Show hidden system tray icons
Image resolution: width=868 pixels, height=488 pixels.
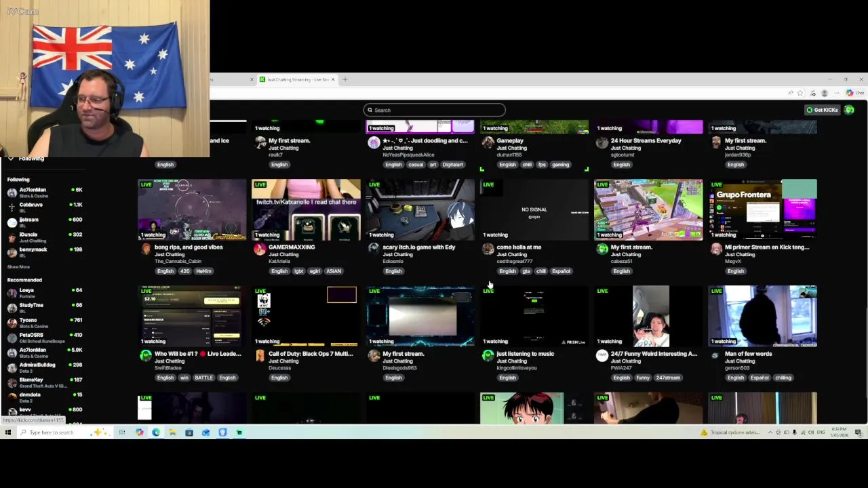click(770, 432)
